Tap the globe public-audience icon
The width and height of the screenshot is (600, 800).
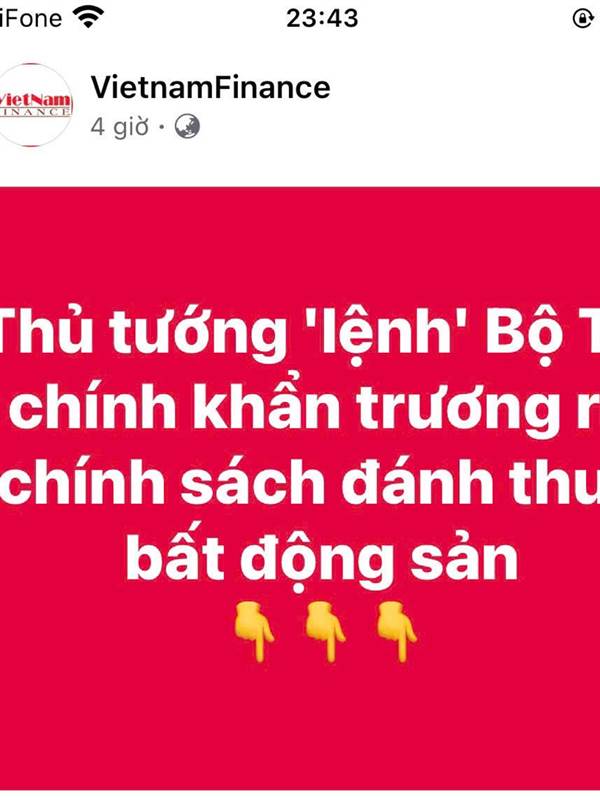coord(187,127)
